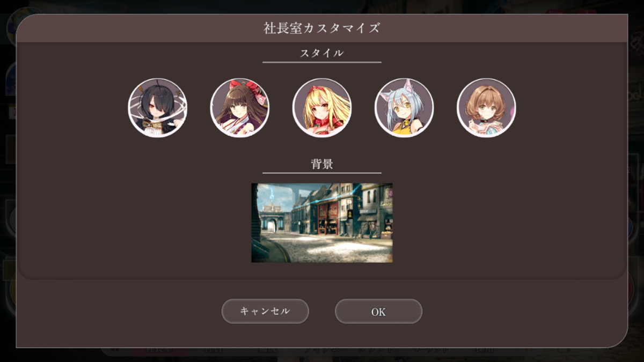Tap the girl wearing a yellow top
The image size is (644, 362).
click(404, 108)
